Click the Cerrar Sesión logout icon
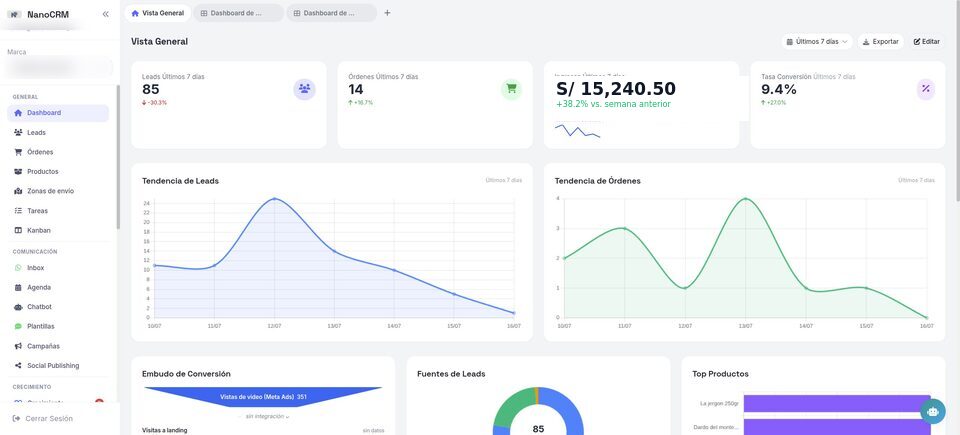 click(17, 418)
